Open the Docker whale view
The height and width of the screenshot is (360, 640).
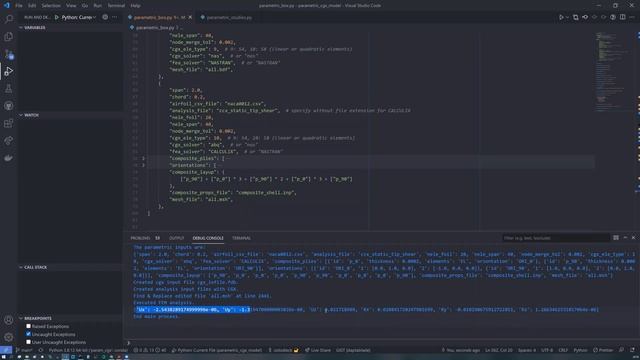click(9, 158)
